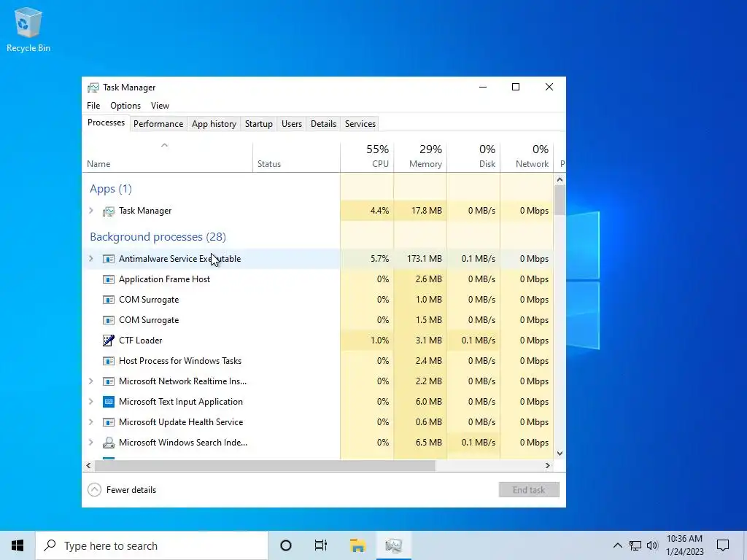The width and height of the screenshot is (747, 560).
Task: Select the Apps (1) group heading
Action: [111, 189]
